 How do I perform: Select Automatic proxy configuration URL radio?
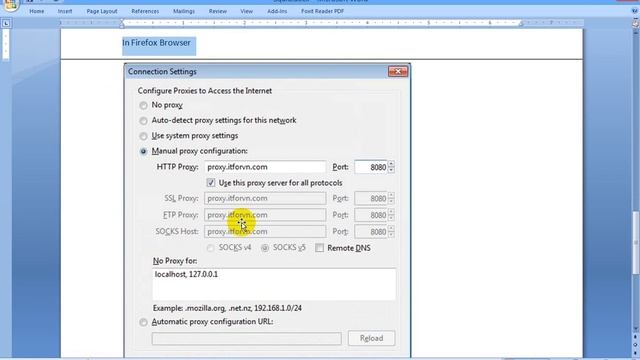(143, 322)
